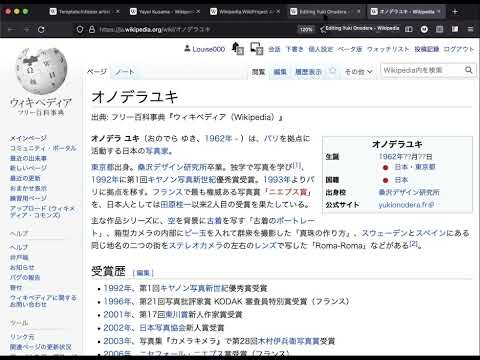The height and width of the screenshot is (360, 480).
Task: Open the Firefox hamburger menu
Action: coord(470,29)
